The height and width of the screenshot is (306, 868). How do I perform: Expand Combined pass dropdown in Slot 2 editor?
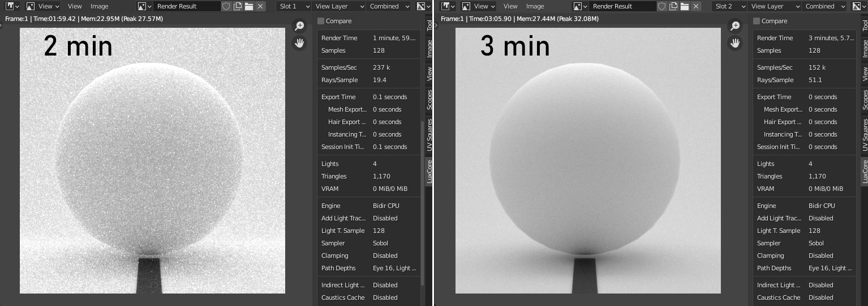826,6
